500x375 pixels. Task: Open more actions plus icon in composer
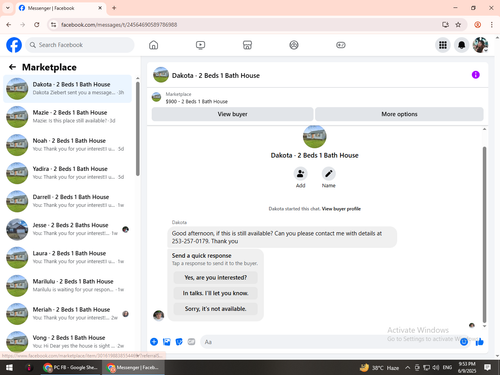pos(154,342)
